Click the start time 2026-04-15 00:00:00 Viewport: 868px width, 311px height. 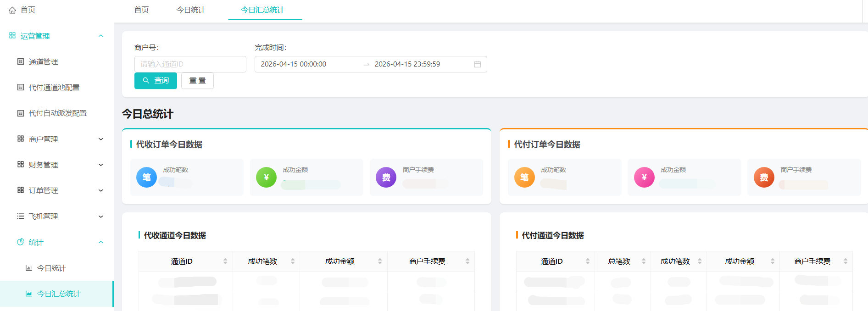pyautogui.click(x=294, y=64)
